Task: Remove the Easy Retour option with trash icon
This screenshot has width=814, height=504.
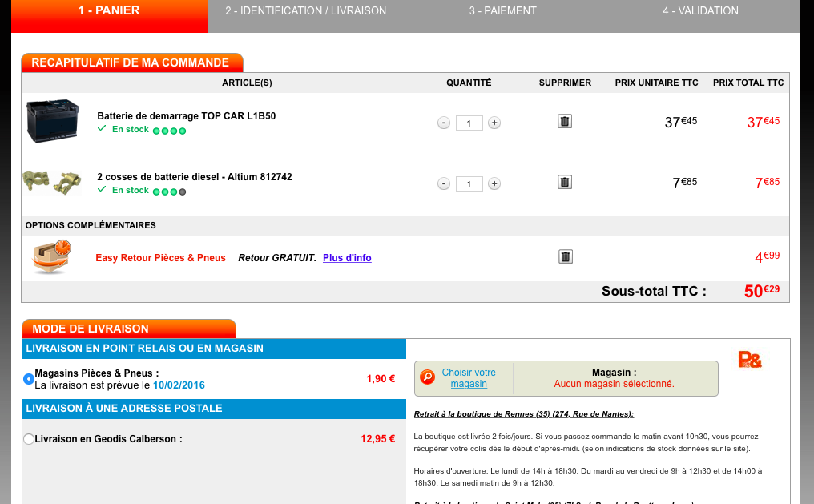Action: tap(566, 256)
